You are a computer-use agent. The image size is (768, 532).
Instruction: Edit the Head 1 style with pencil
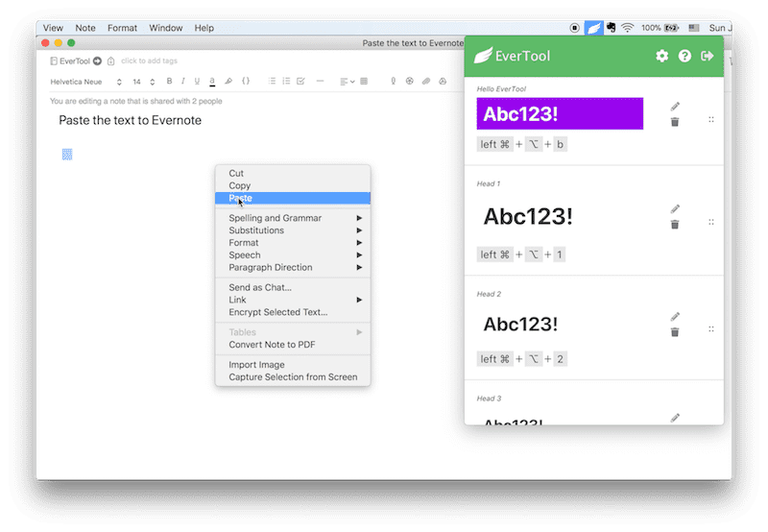tap(675, 208)
